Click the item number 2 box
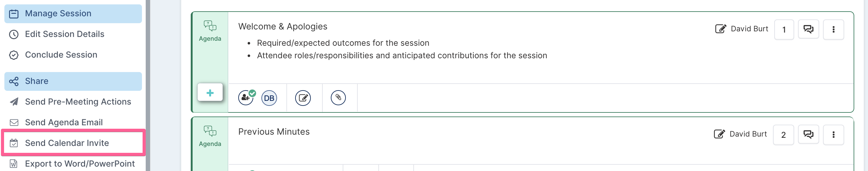This screenshot has width=868, height=171. pos(783,135)
